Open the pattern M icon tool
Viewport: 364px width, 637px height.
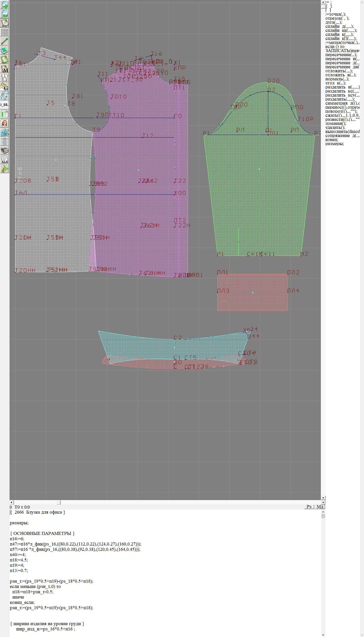click(5, 69)
